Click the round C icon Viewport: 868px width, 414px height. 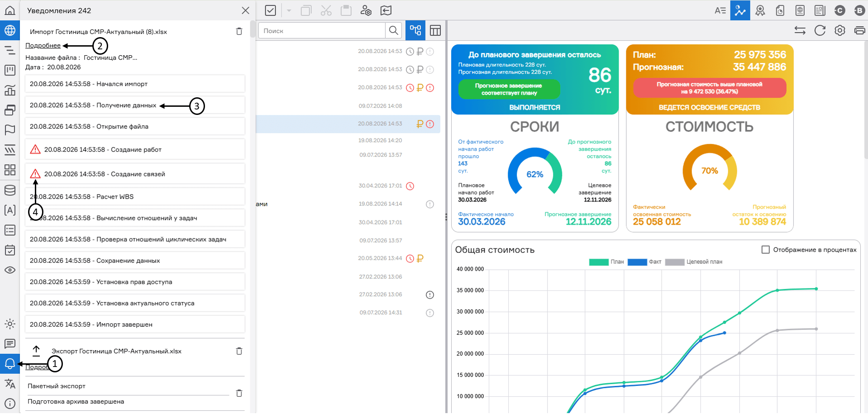coord(840,10)
